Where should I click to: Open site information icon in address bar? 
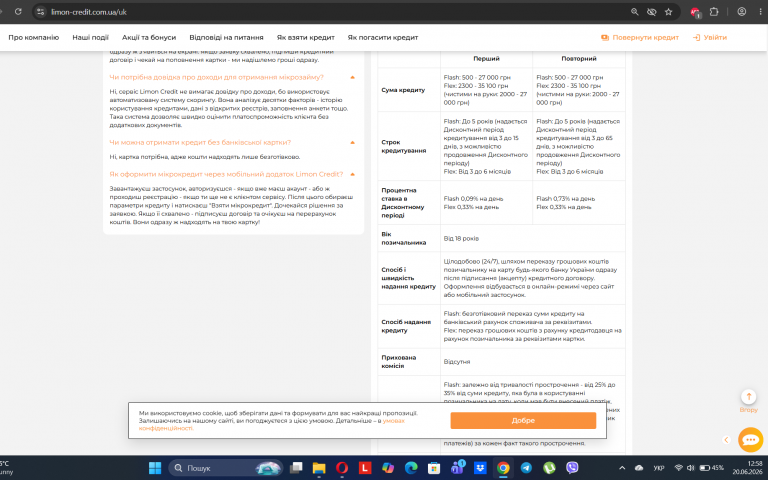coord(41,12)
